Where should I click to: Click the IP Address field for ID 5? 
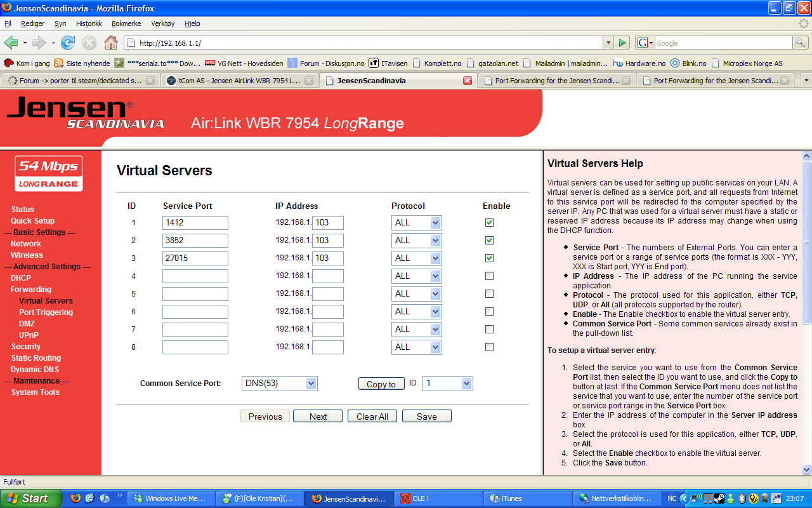click(x=328, y=294)
